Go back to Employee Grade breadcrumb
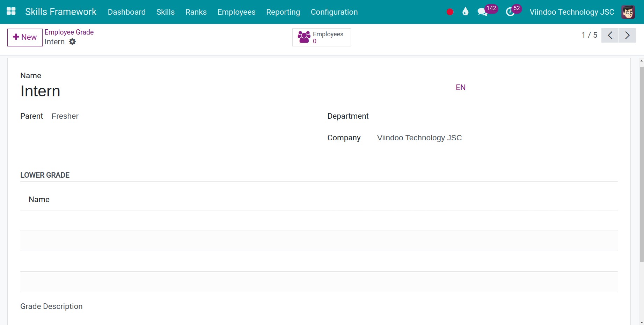This screenshot has width=644, height=325. 69,32
